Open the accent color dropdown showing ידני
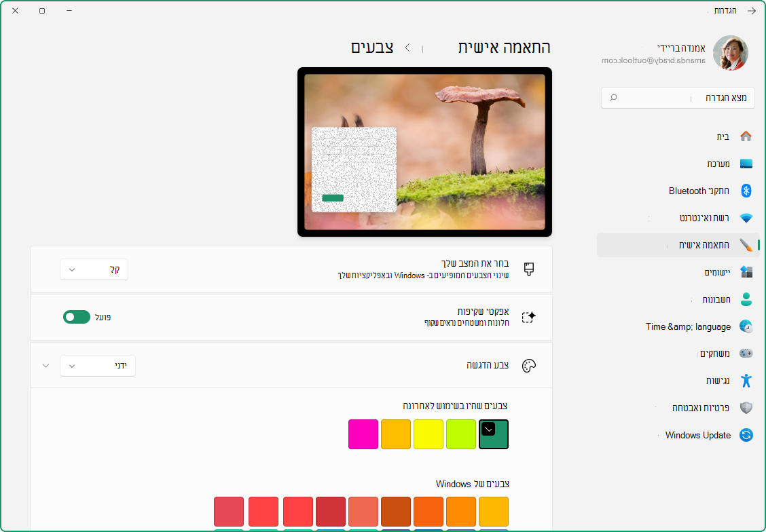Screen dimensions: 766x532 [x=98, y=366]
